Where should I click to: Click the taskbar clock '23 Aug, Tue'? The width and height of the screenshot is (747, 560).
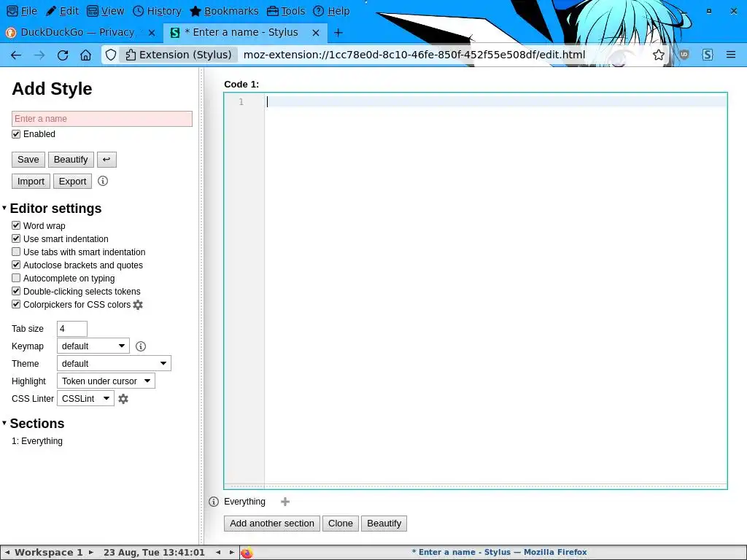point(154,553)
